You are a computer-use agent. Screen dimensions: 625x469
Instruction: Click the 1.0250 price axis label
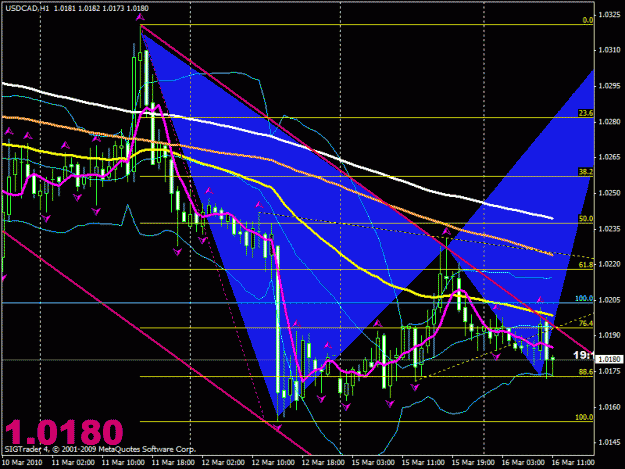pyautogui.click(x=610, y=193)
